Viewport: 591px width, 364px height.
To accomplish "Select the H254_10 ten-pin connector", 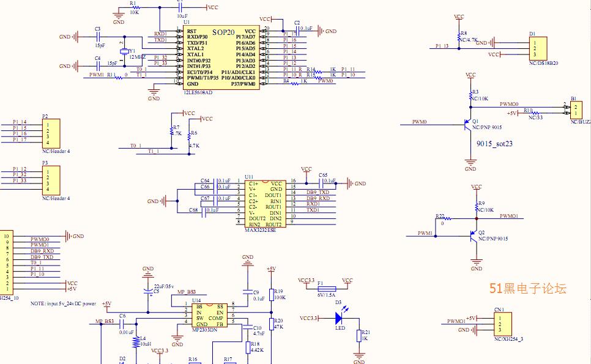I will point(6,262).
